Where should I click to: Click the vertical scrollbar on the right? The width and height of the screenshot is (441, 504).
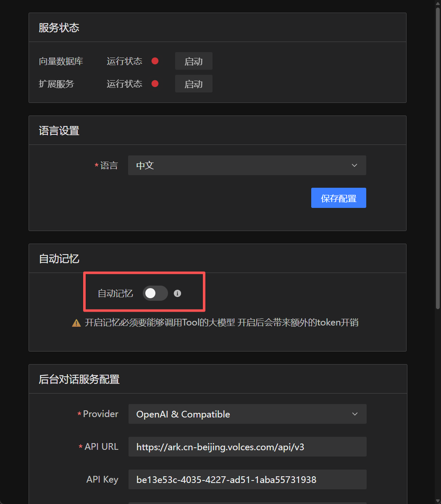[x=437, y=168]
